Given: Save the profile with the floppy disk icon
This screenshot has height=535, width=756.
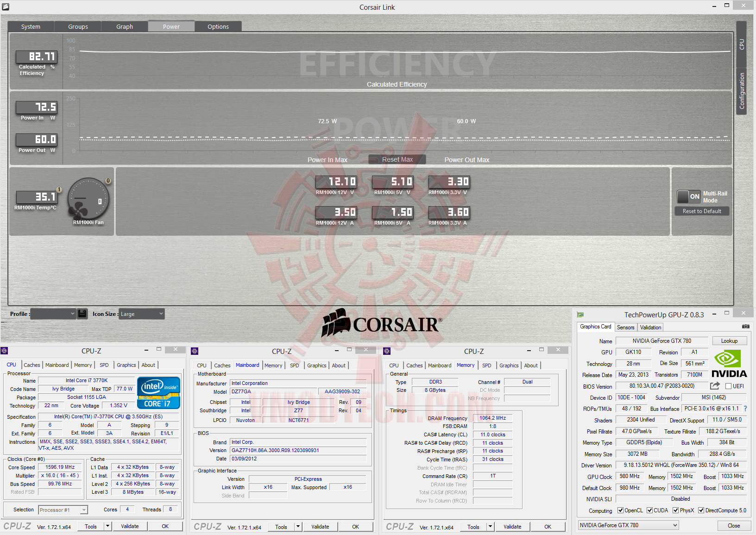Looking at the screenshot, I should tap(82, 314).
